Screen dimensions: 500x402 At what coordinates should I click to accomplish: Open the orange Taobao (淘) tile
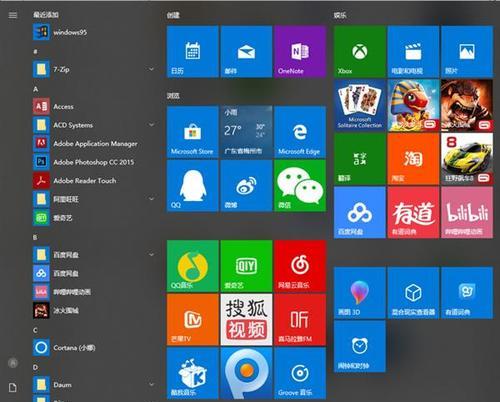pyautogui.click(x=413, y=159)
